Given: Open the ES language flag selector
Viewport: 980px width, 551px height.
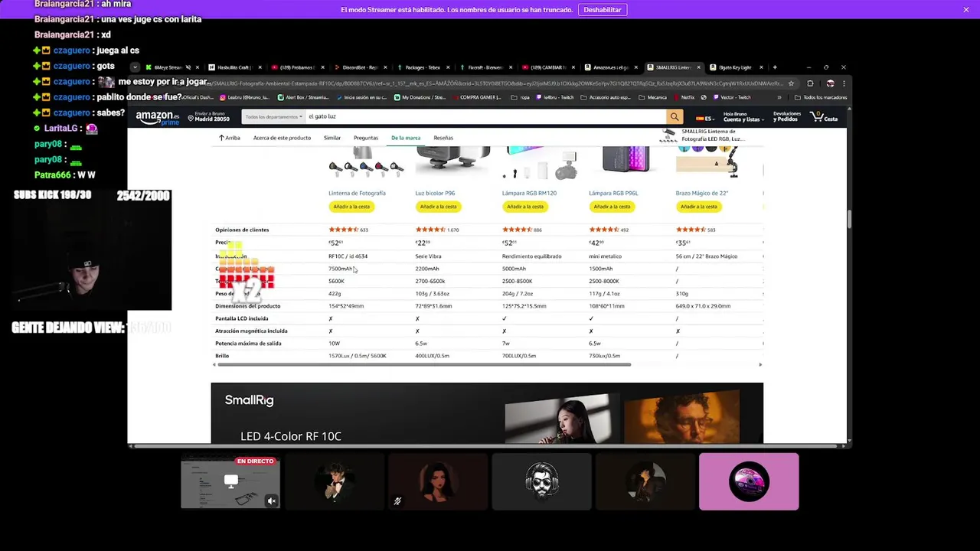Looking at the screenshot, I should pyautogui.click(x=704, y=119).
